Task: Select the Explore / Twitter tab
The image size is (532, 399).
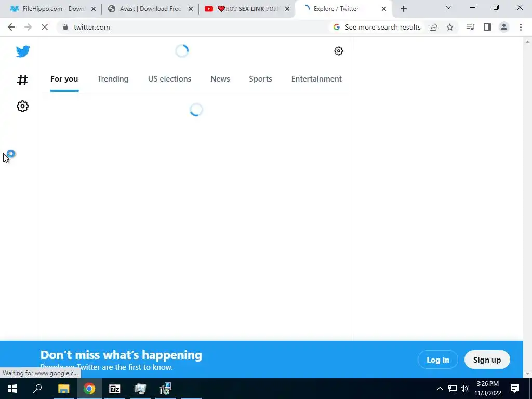Action: [343, 9]
